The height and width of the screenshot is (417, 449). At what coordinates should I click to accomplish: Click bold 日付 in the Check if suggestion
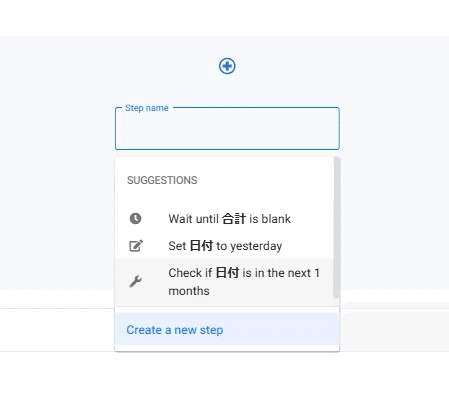point(227,273)
